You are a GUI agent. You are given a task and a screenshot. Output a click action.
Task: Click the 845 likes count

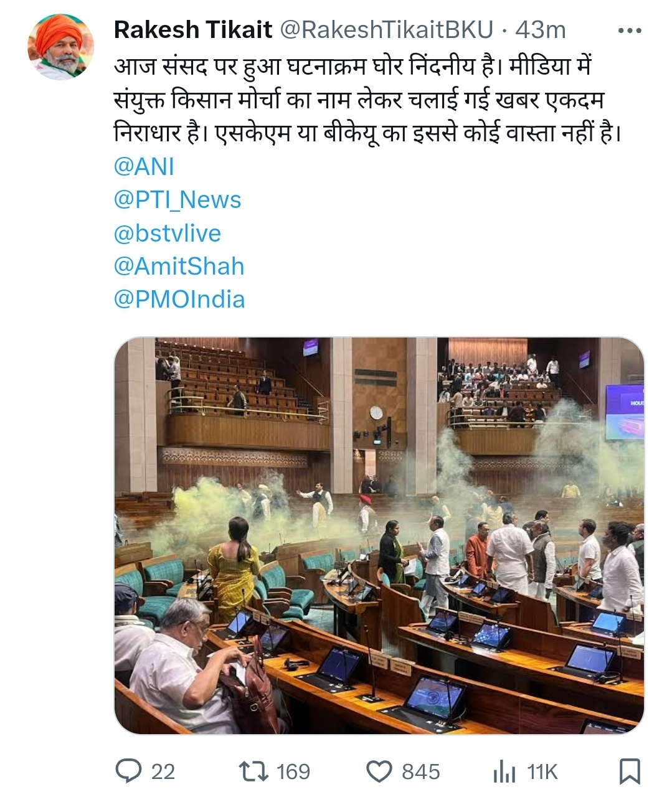point(420,772)
